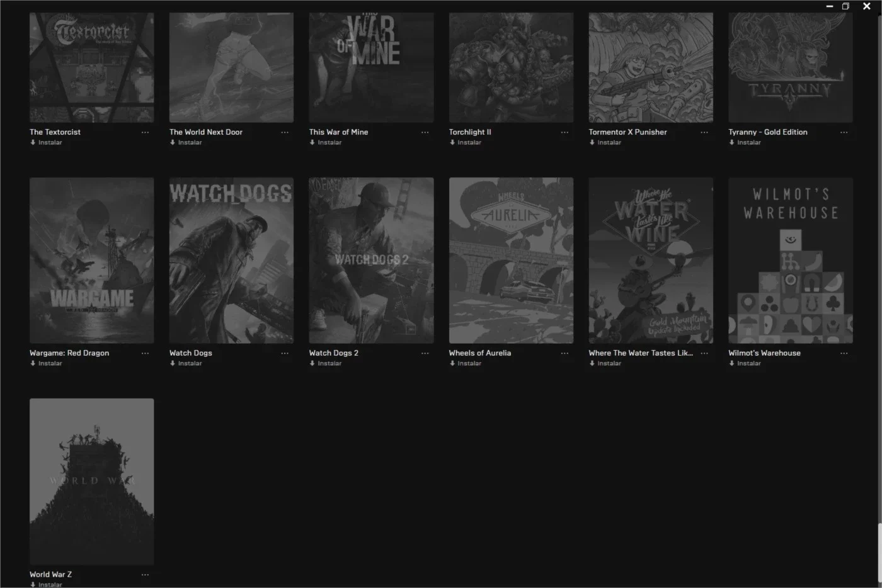Click Instalar under The World Next Door
Image resolution: width=882 pixels, height=588 pixels.
pos(186,142)
